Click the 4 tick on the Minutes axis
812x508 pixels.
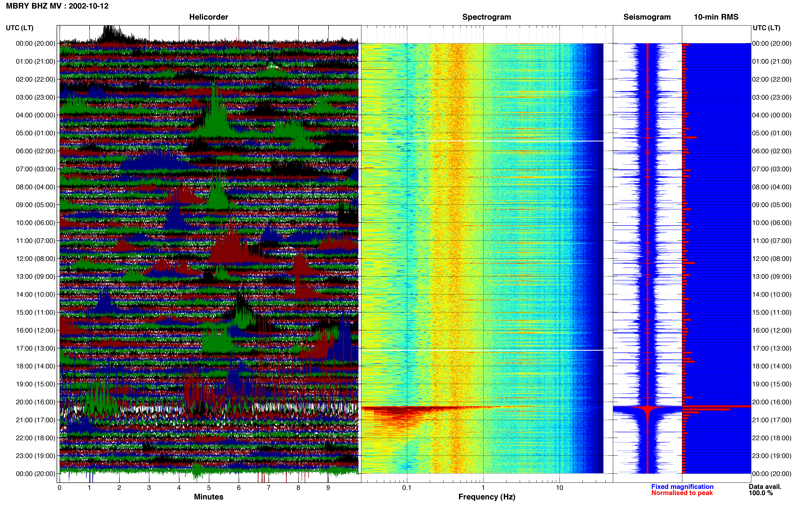click(179, 487)
